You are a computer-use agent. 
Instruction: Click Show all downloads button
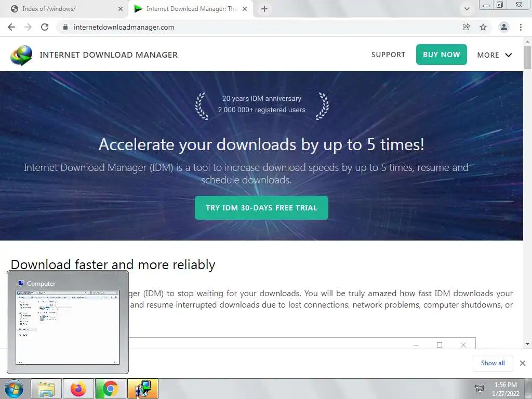point(493,363)
